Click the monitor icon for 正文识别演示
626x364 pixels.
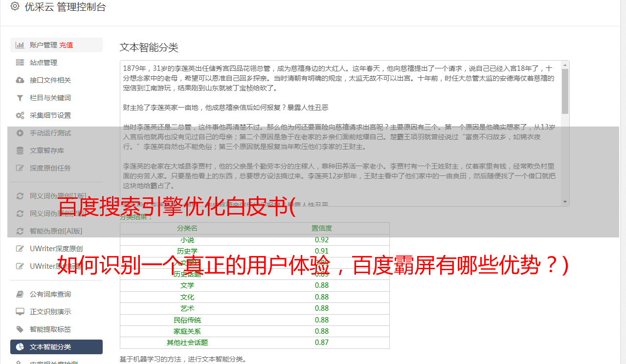20,312
